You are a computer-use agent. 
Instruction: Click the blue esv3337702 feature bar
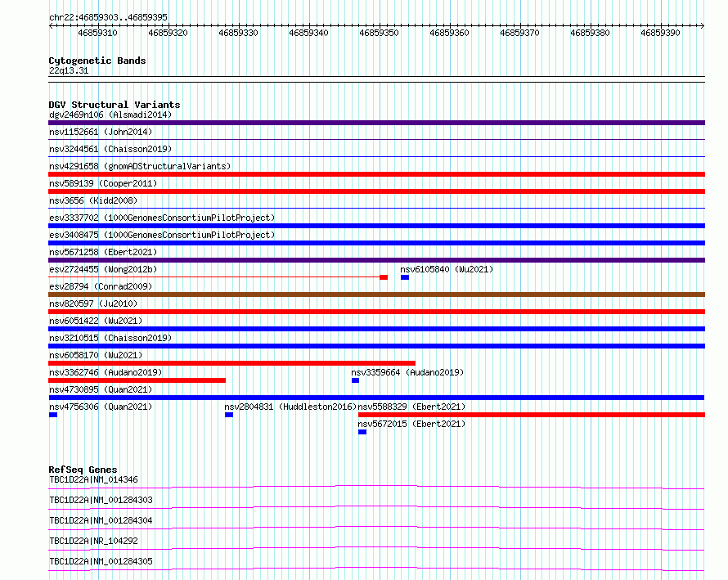point(376,226)
